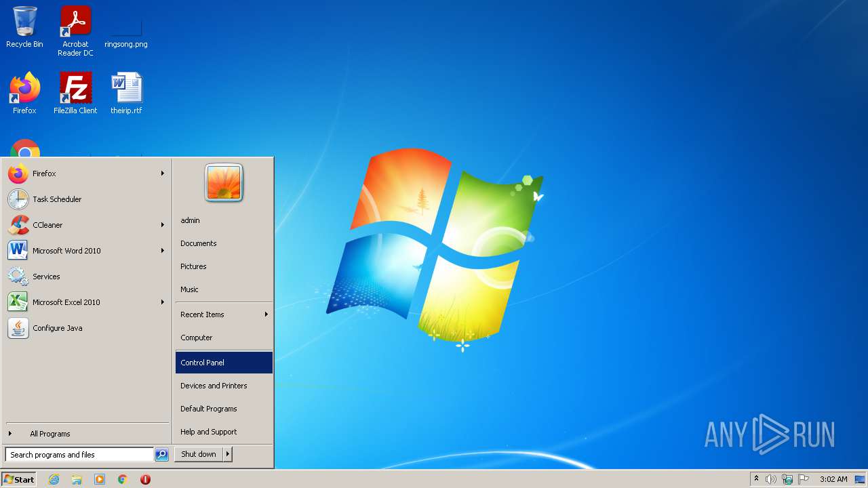Open Microsoft Word 2010 from Start menu

pyautogui.click(x=86, y=251)
